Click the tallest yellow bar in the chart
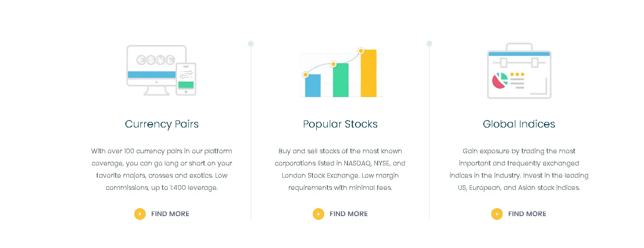This screenshot has height=248, width=644. tap(369, 73)
